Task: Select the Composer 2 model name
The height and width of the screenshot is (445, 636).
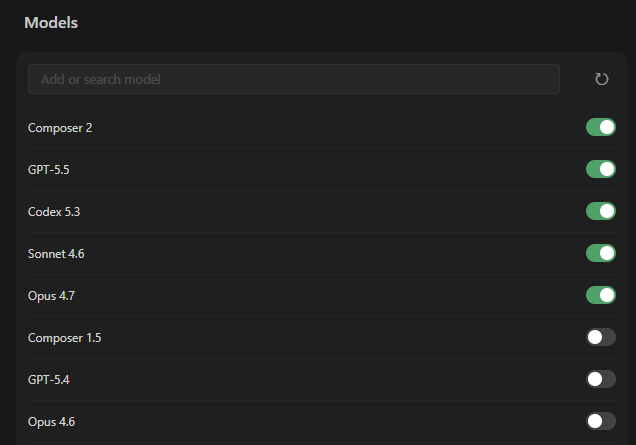Action: tap(60, 128)
